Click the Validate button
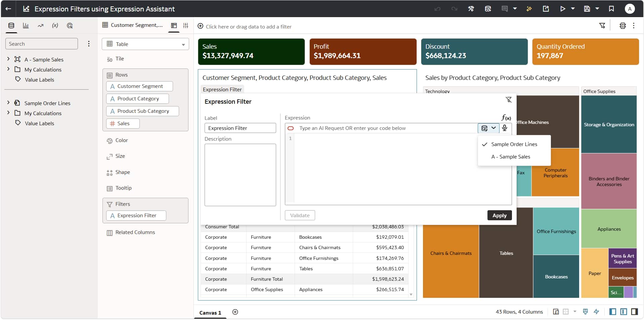 click(300, 215)
